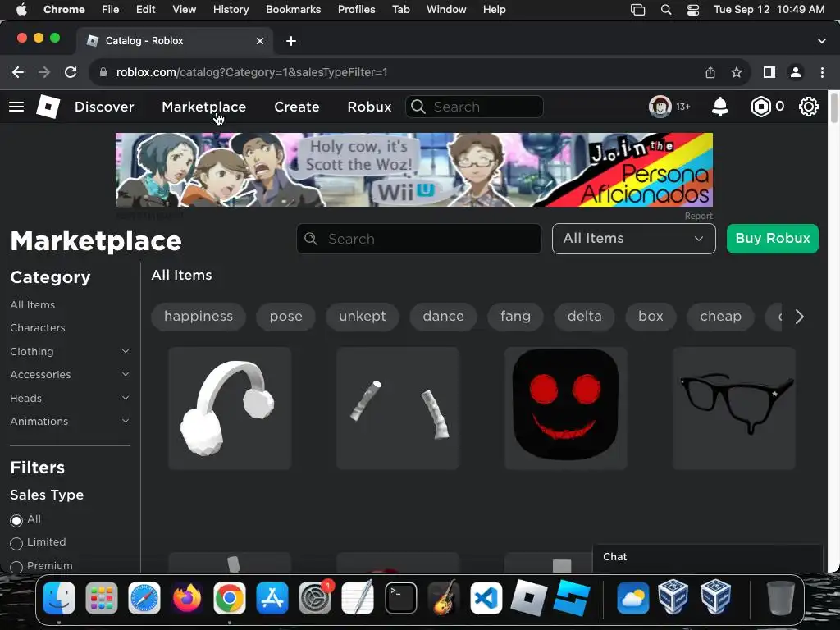This screenshot has height=630, width=840.
Task: Open macOS Spotlight search icon
Action: (x=666, y=10)
